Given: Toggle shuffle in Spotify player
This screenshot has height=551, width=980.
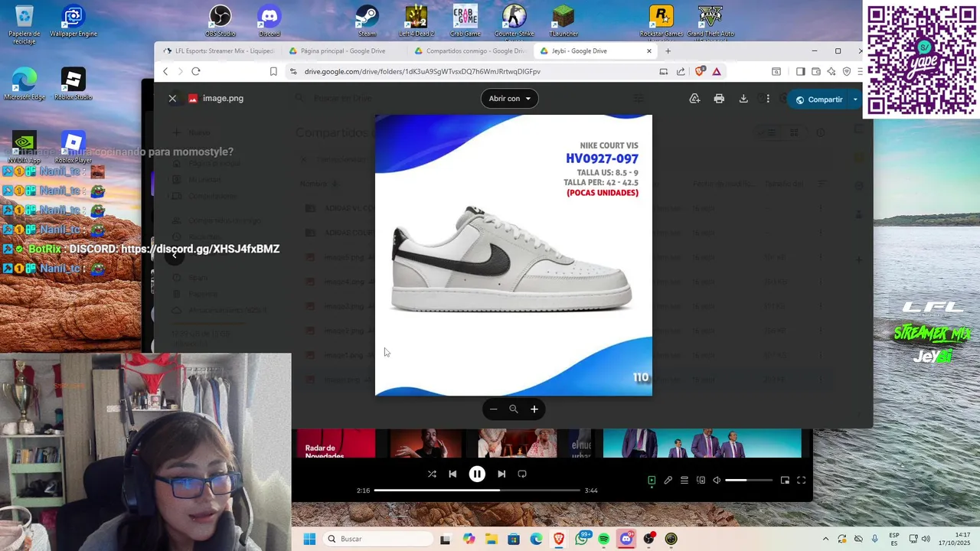Looking at the screenshot, I should click(x=432, y=474).
